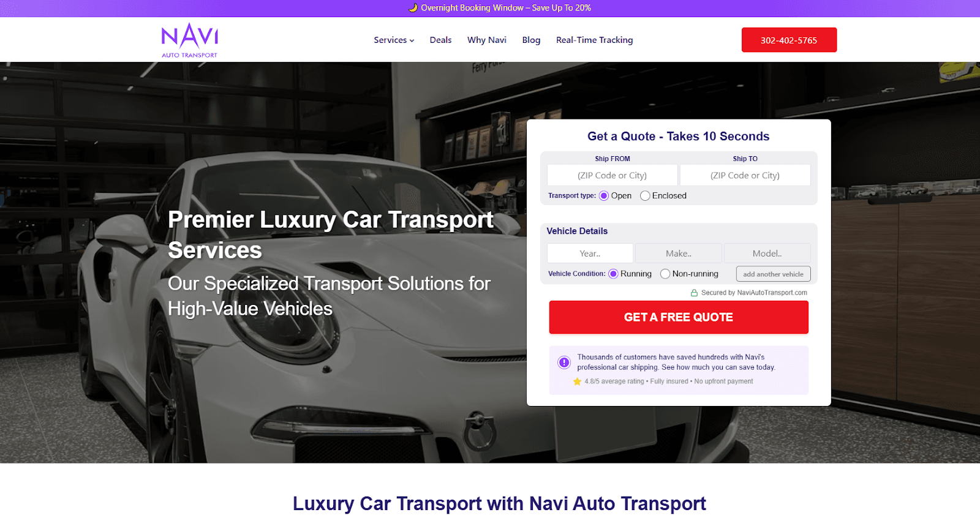Click the green padlock secured icon
The height and width of the screenshot is (518, 980).
[x=694, y=293]
